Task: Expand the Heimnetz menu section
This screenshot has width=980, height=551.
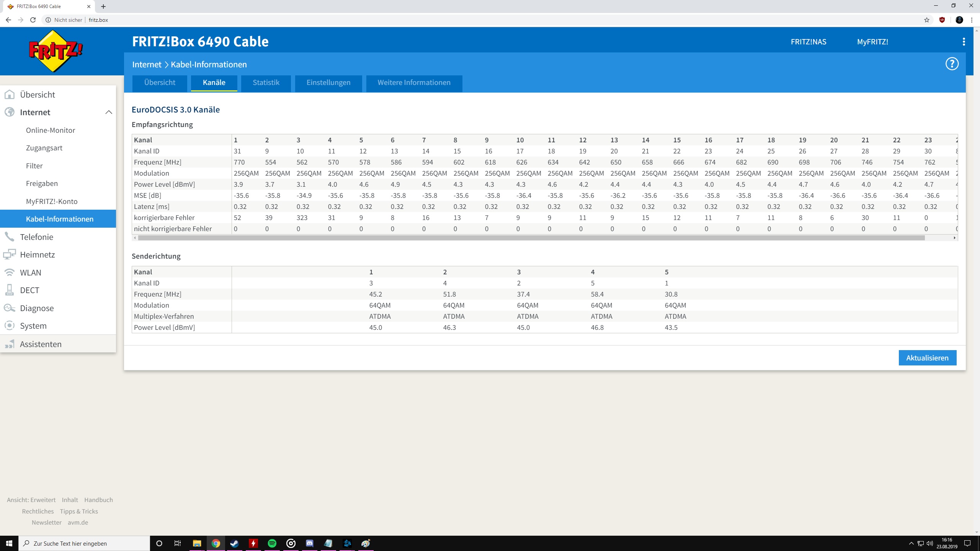Action: pos(38,254)
